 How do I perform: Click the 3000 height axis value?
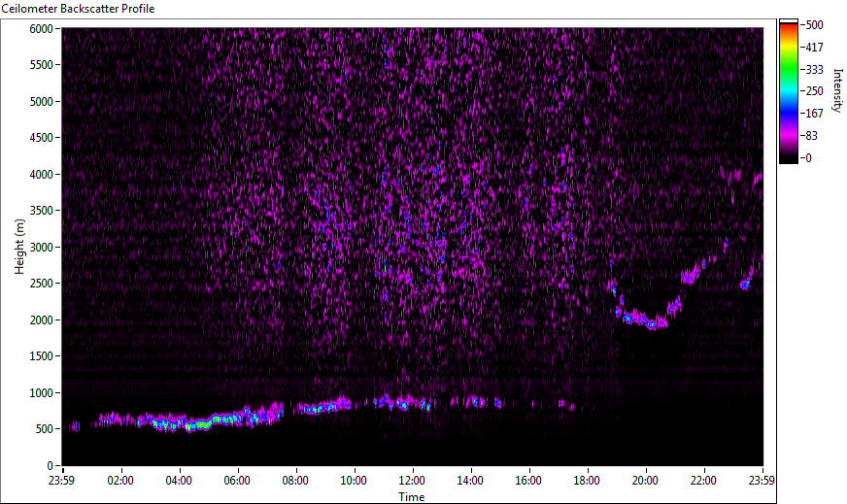(x=41, y=248)
